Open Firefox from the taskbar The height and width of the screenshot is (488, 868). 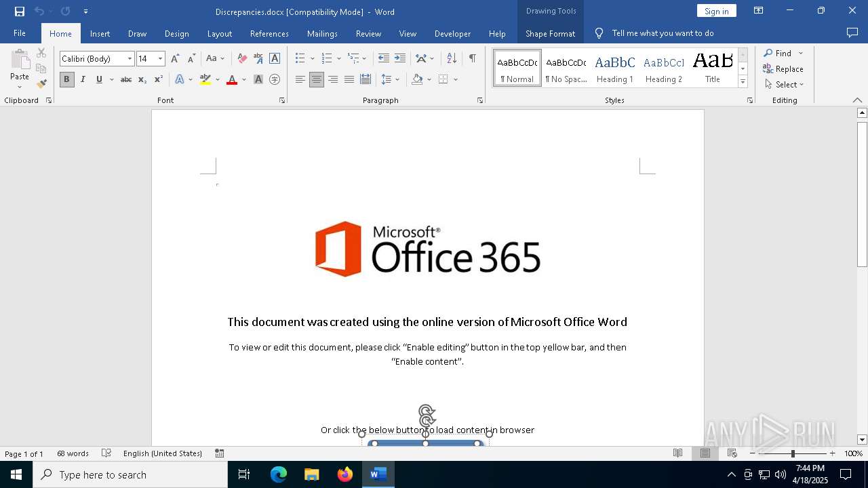tap(345, 474)
